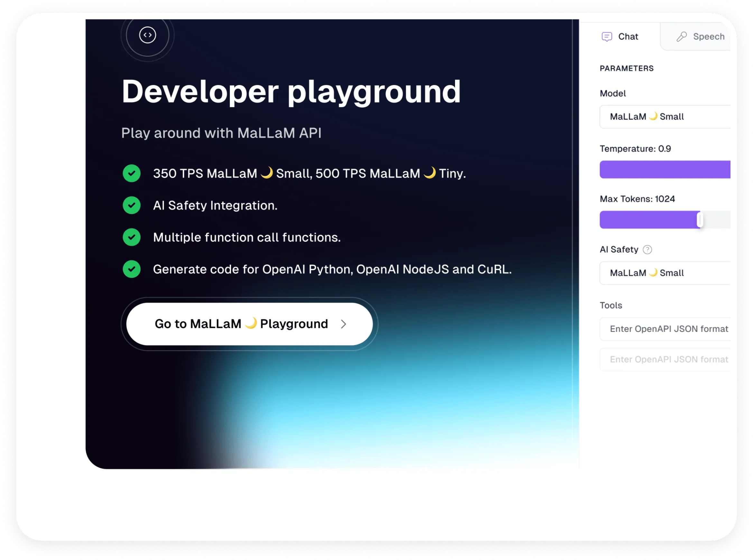The image size is (753, 560).
Task: Click the Max Tokens slider handle
Action: point(700,220)
